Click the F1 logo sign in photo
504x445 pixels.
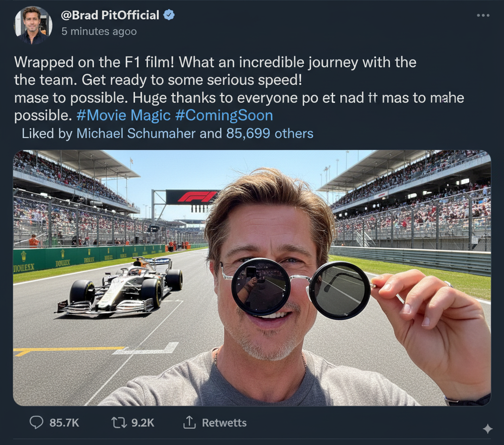tap(191, 197)
